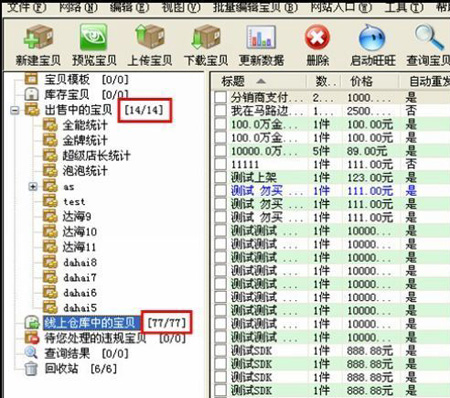Open the 编辑(E) menu
Screen dimensions: 450x398
click(x=129, y=7)
